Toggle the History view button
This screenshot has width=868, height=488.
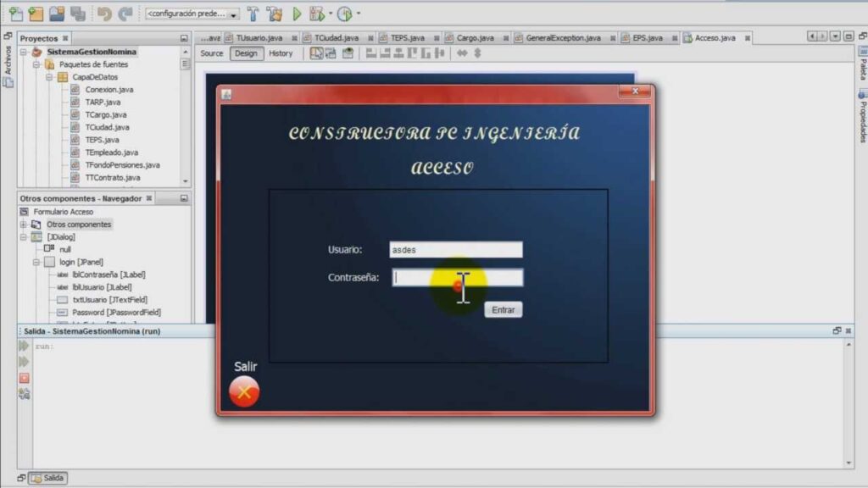[281, 53]
